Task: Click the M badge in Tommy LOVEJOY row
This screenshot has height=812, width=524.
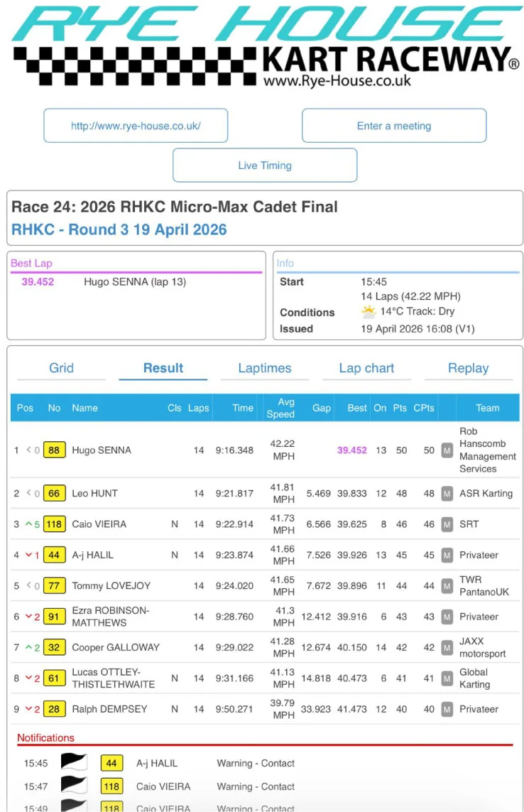Action: coord(447,585)
